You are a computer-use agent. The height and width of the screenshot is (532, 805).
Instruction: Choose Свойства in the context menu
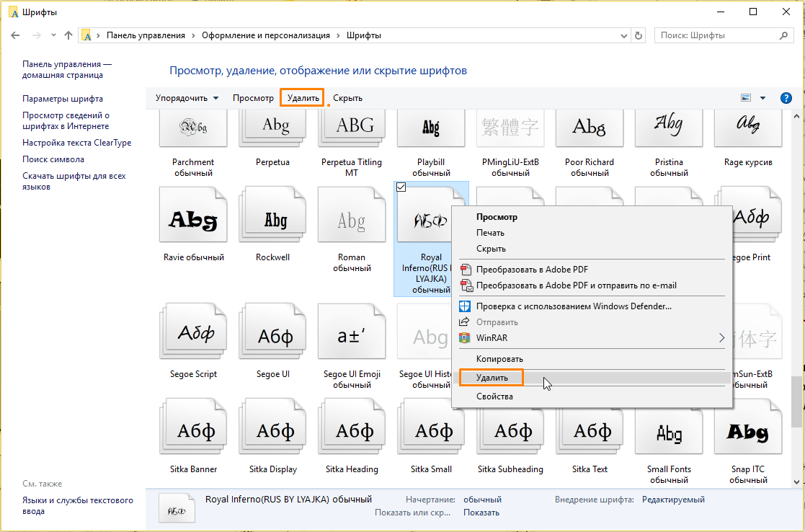(x=592, y=396)
